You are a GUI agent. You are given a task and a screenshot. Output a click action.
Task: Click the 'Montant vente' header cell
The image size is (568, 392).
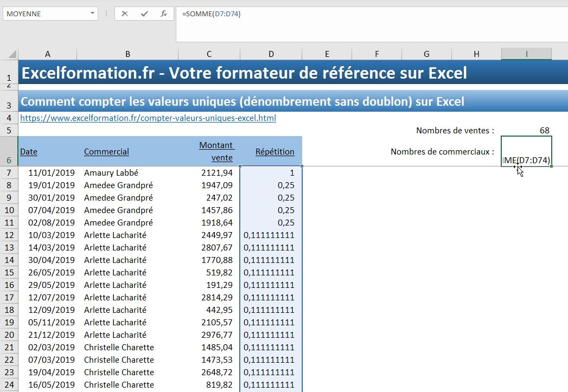(216, 151)
